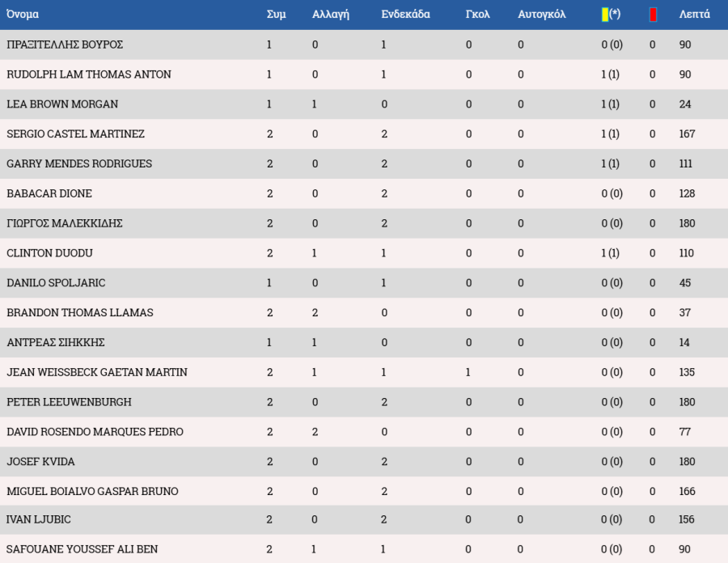Image resolution: width=728 pixels, height=563 pixels.
Task: Click the Ενδεκάδα column header
Action: click(405, 15)
